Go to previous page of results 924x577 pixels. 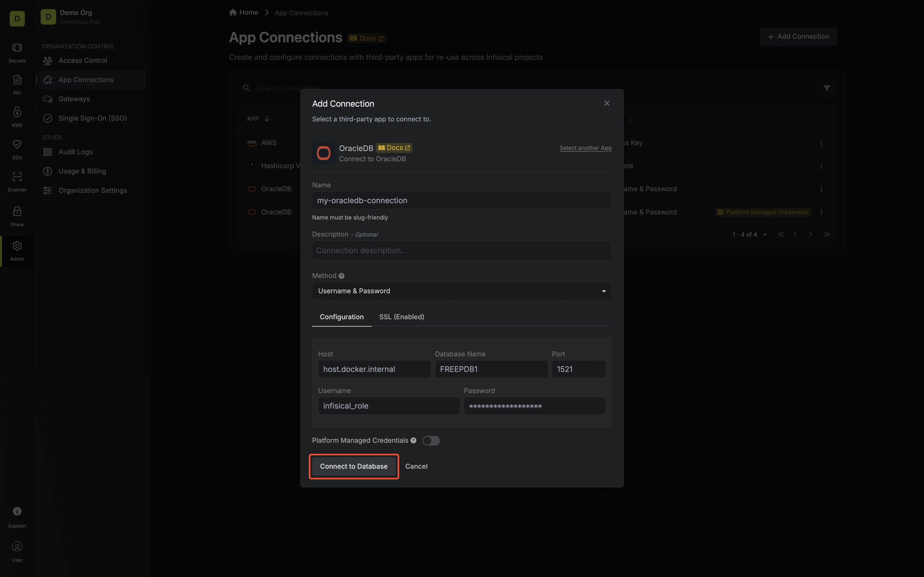(795, 235)
